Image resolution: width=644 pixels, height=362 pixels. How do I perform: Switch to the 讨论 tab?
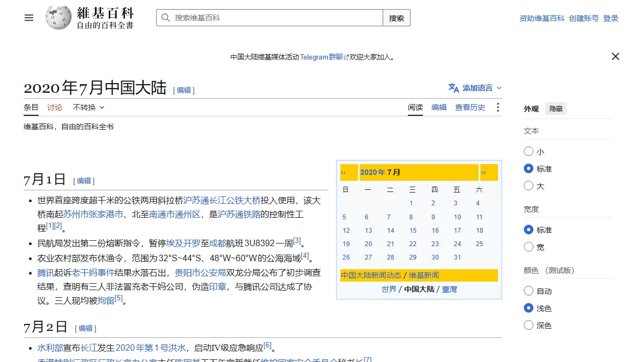[55, 107]
